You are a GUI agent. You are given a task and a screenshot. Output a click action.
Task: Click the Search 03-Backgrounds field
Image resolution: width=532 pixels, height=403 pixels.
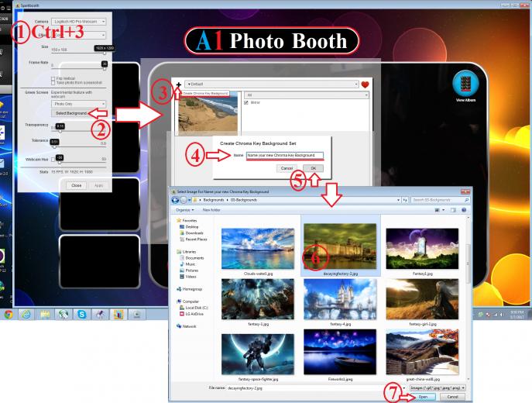(x=440, y=200)
